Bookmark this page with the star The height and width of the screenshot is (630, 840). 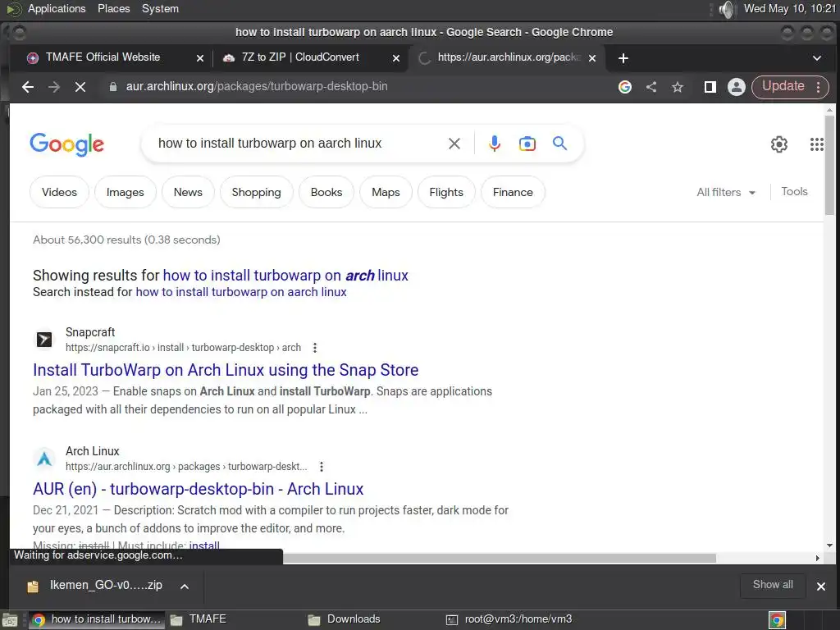(678, 87)
